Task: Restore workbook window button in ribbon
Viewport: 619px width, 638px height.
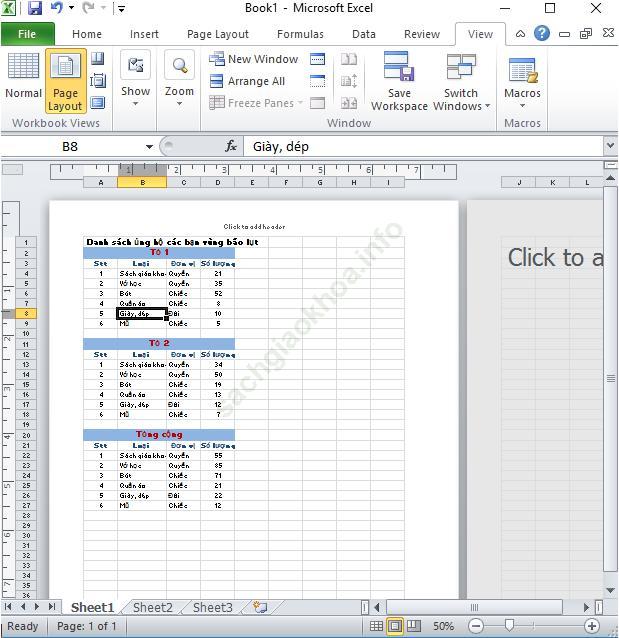Action: click(586, 33)
